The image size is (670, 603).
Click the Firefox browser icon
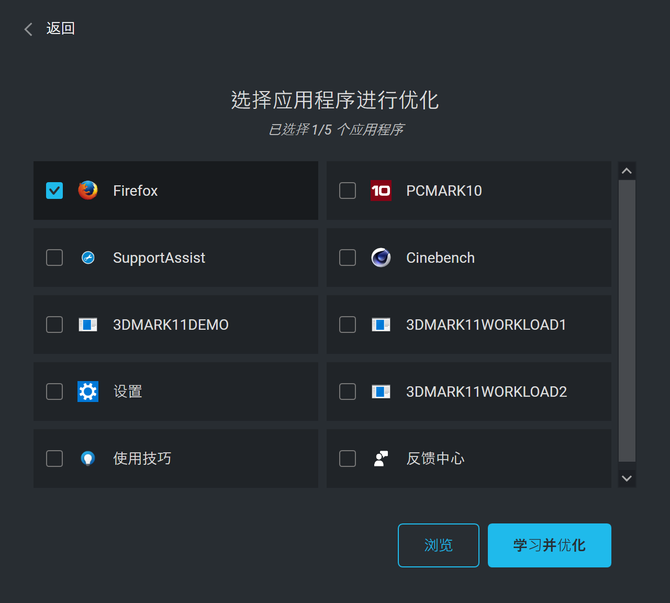(x=88, y=190)
